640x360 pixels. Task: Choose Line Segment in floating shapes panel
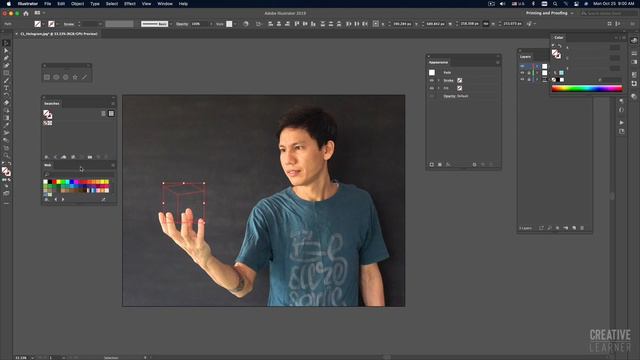pos(84,77)
